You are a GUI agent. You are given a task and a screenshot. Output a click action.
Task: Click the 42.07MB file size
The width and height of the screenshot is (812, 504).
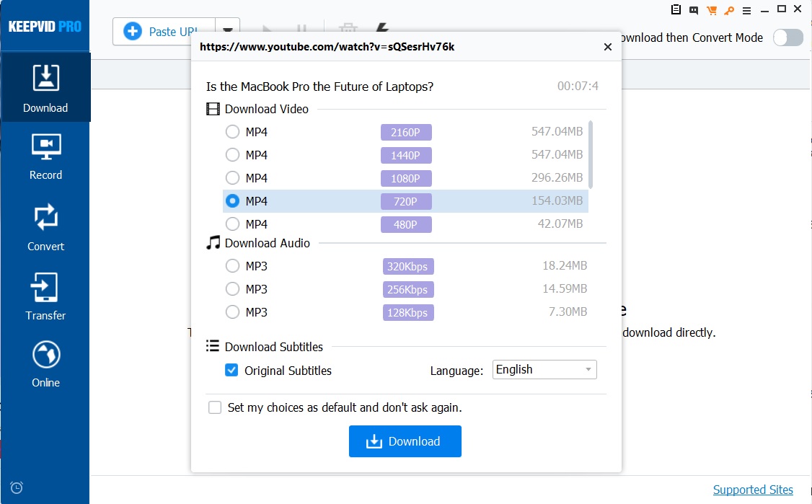560,224
